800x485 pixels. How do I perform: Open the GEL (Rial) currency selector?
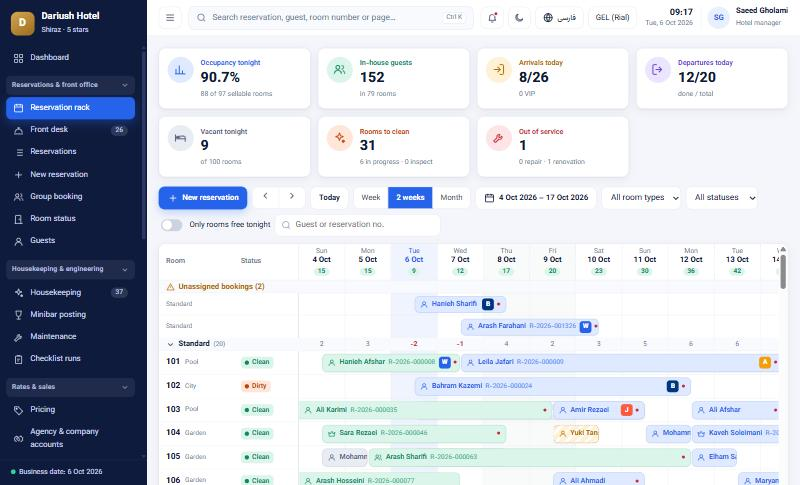(x=612, y=18)
